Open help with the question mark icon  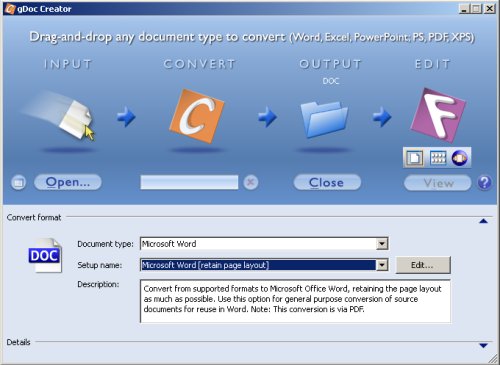click(484, 183)
